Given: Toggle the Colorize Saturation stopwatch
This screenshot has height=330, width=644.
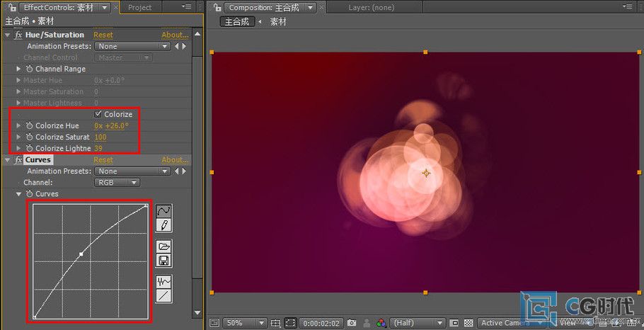Looking at the screenshot, I should (x=30, y=137).
